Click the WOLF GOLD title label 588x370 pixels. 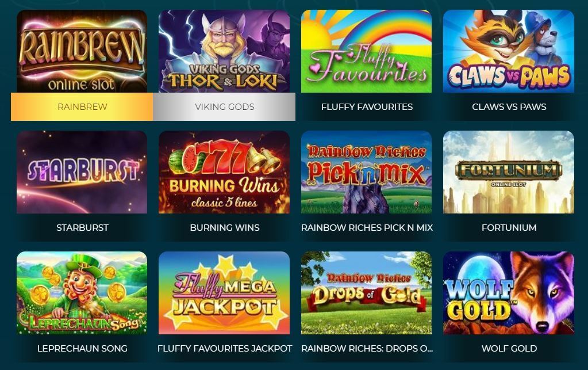click(x=509, y=348)
